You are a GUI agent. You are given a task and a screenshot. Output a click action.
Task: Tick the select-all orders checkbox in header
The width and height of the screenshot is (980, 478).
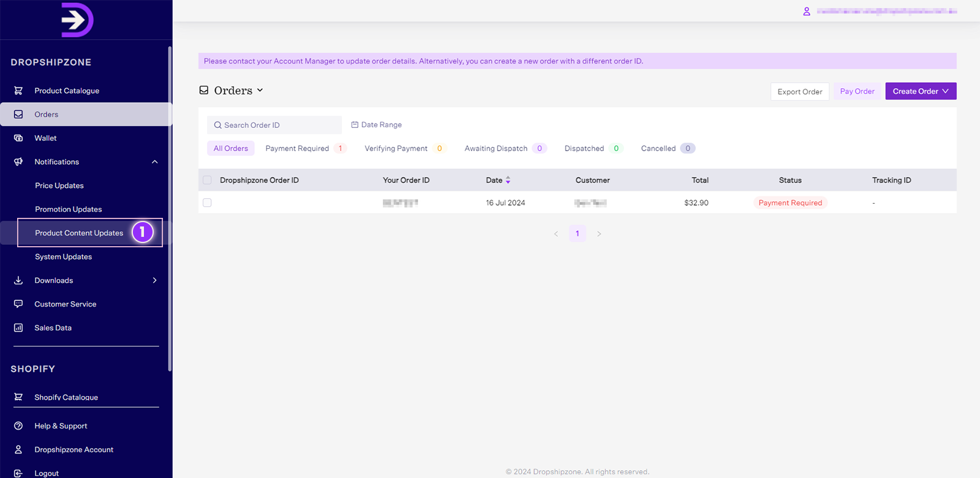(207, 180)
